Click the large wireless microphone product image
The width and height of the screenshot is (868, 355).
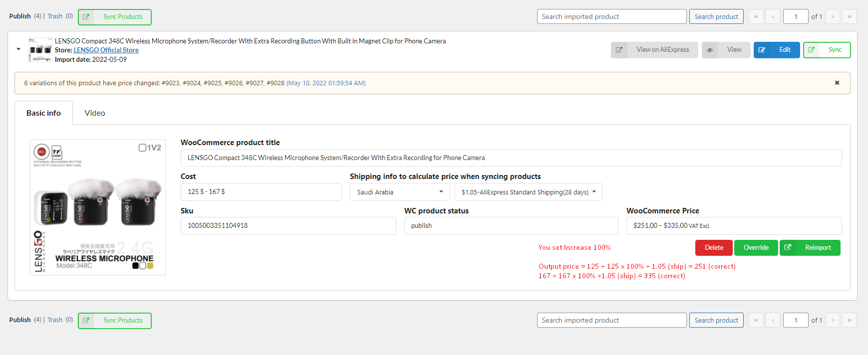coord(98,207)
